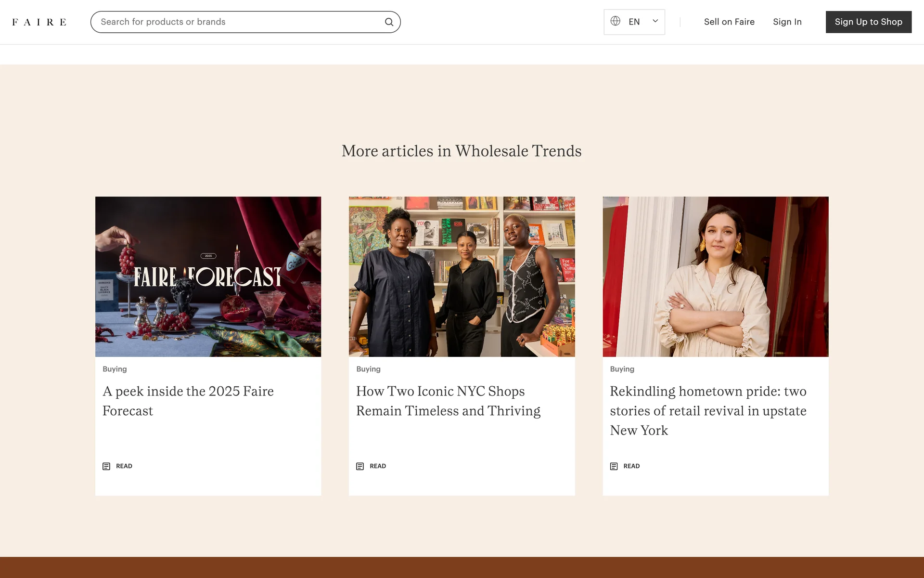Open the woman with crossed arms photo

click(715, 276)
